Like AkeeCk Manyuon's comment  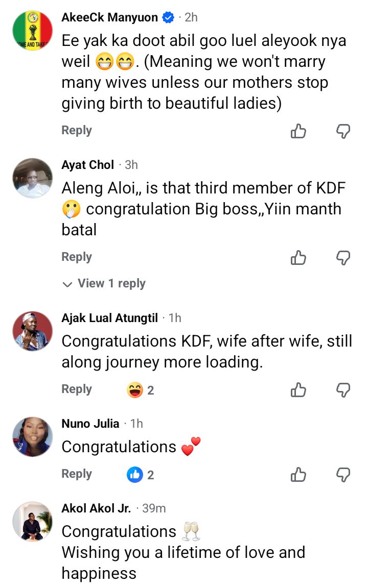298,132
